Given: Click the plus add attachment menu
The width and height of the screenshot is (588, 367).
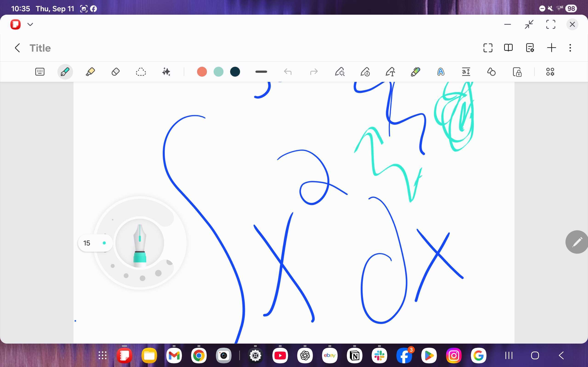Looking at the screenshot, I should pos(551,48).
